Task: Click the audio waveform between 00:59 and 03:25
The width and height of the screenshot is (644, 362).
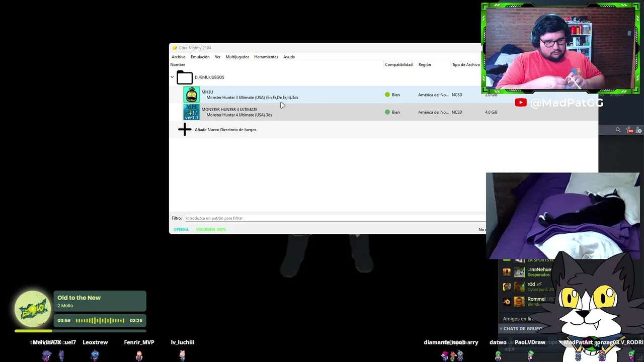Action: coord(100,320)
